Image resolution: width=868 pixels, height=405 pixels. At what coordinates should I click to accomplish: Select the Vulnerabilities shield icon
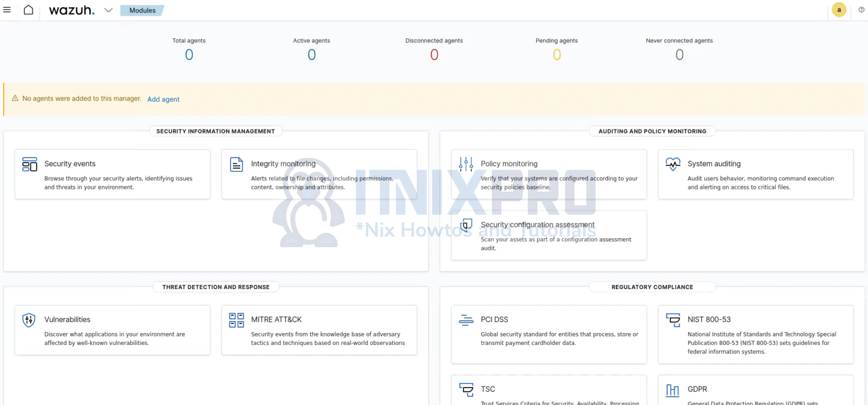28,320
